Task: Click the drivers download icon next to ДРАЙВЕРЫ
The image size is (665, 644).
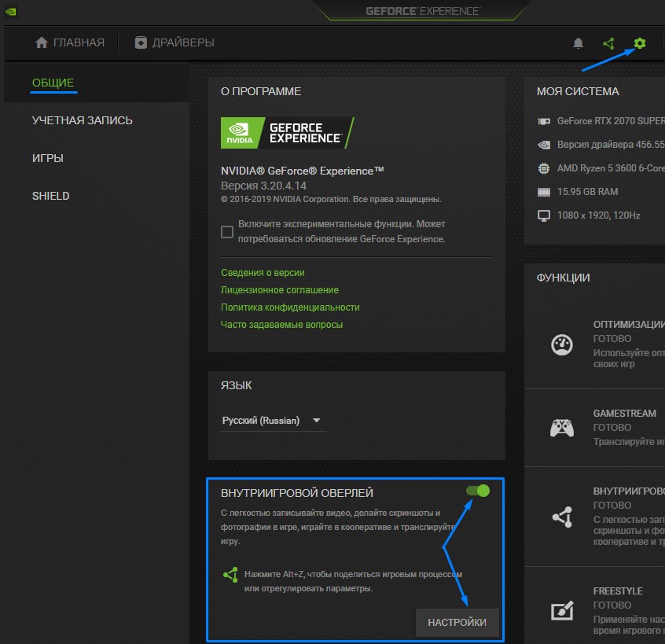Action: pyautogui.click(x=141, y=42)
